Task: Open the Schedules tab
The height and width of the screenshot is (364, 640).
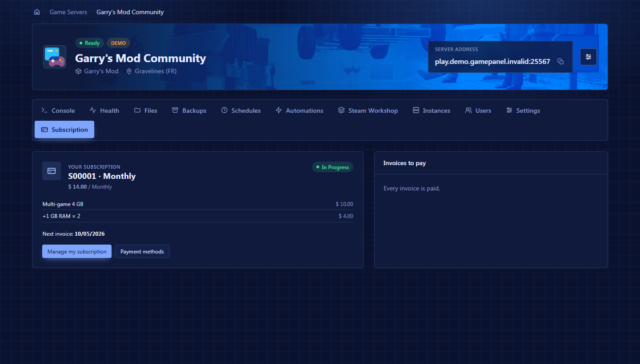Action: (x=241, y=111)
